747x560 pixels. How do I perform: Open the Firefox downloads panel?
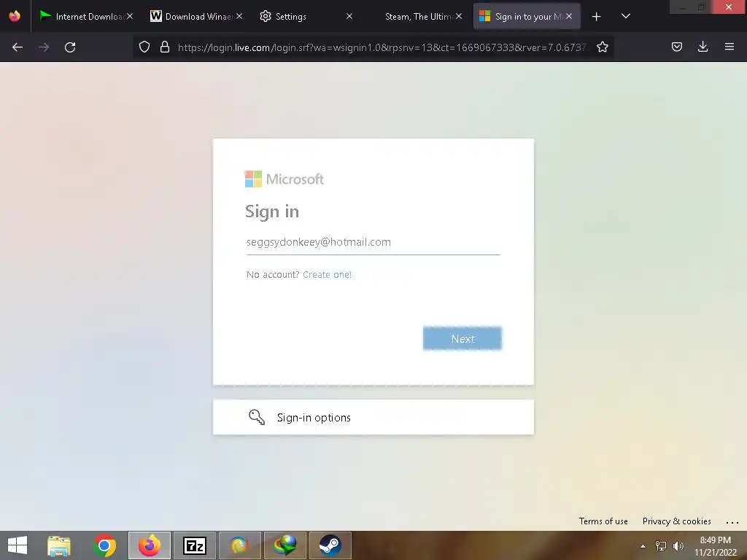(x=703, y=47)
